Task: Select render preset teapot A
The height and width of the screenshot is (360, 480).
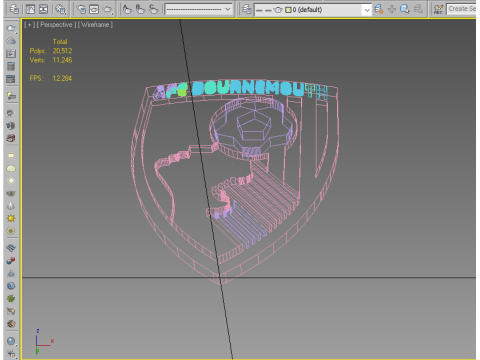Action: (127, 9)
